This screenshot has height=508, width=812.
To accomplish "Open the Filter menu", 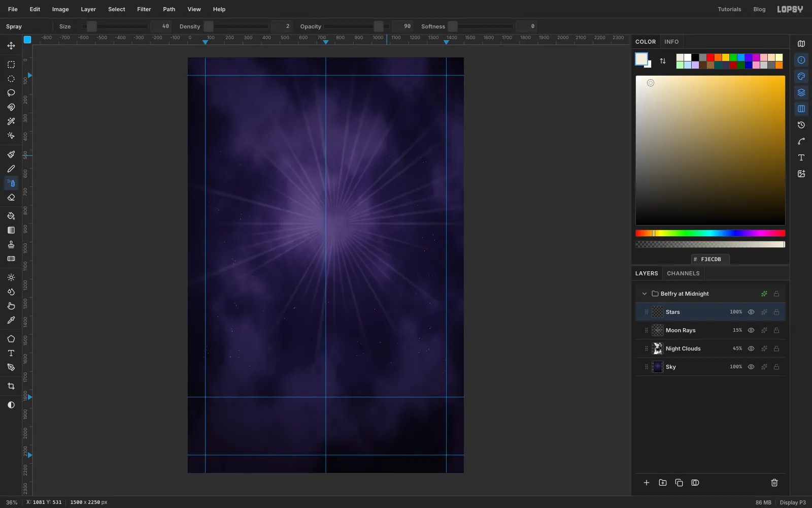I will click(144, 9).
